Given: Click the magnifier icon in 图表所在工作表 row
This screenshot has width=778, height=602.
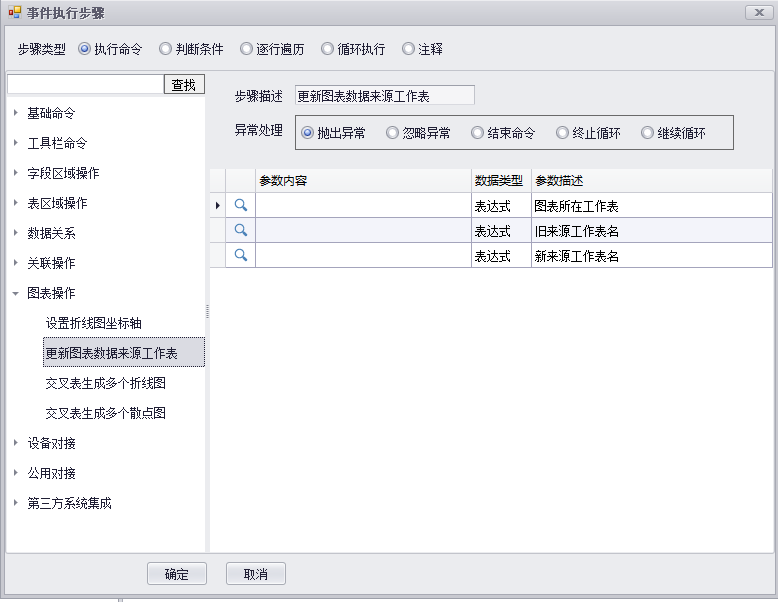Looking at the screenshot, I should coord(240,205).
